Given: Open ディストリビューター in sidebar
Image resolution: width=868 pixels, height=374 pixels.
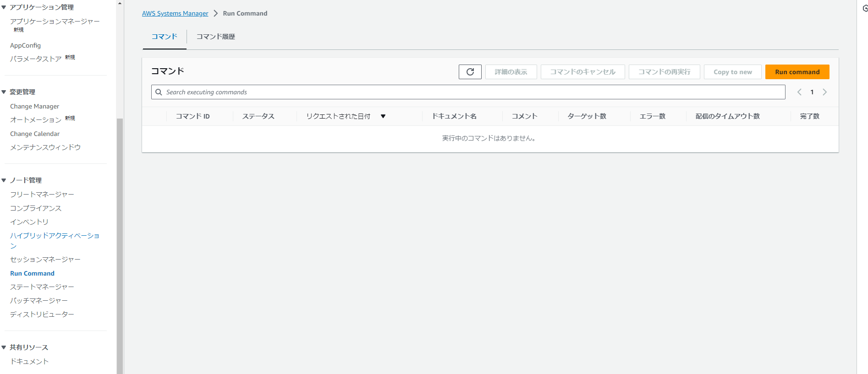Looking at the screenshot, I should coord(42,314).
